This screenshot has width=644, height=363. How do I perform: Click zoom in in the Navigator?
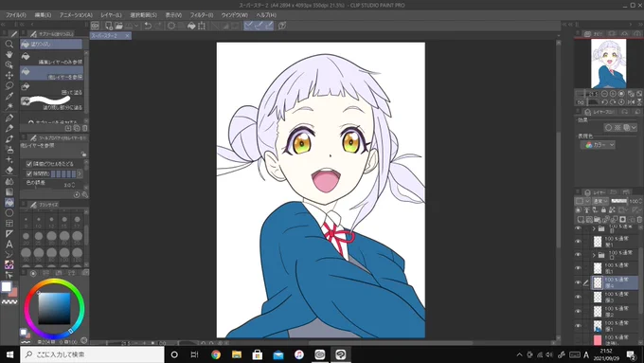(613, 94)
